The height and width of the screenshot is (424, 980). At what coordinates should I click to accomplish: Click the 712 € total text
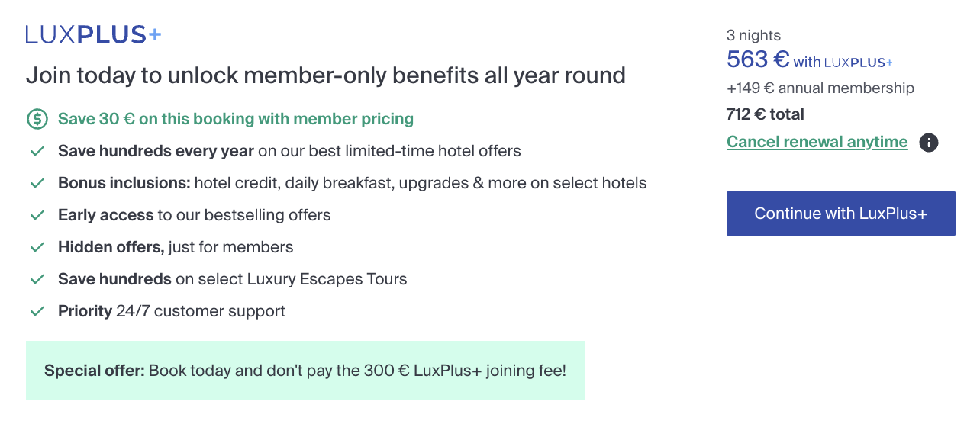pos(766,114)
